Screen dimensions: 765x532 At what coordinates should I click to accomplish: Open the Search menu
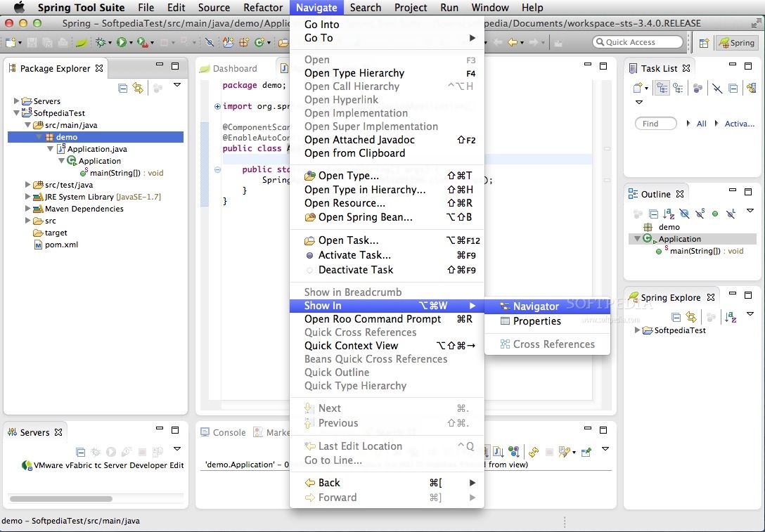pyautogui.click(x=366, y=7)
